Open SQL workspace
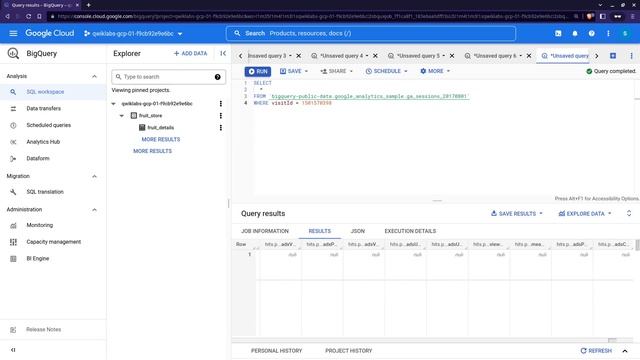 point(53,92)
